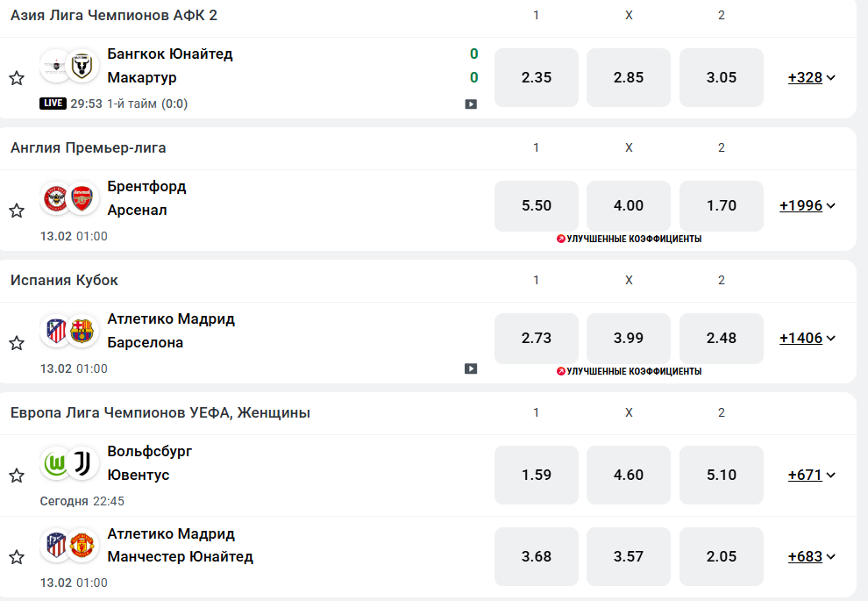Favorite the Bangkok United vs Macarthur match

pos(17,78)
